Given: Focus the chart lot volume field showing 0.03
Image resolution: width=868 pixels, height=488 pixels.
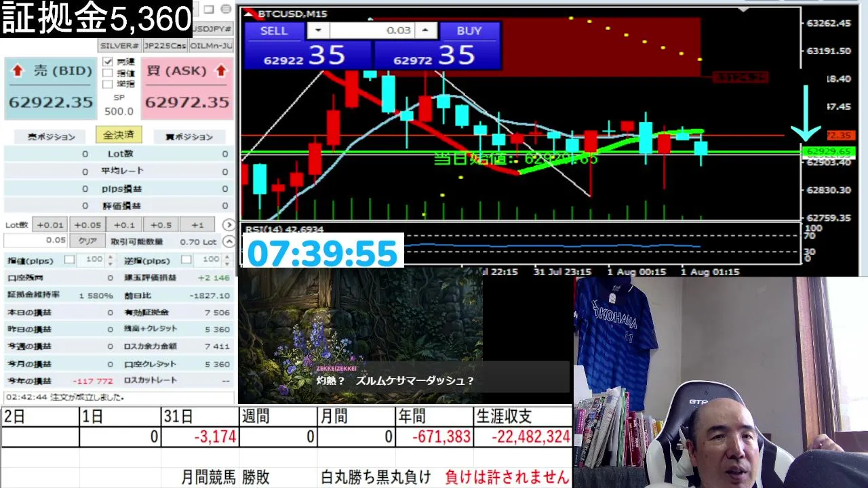Looking at the screenshot, I should 372,30.
